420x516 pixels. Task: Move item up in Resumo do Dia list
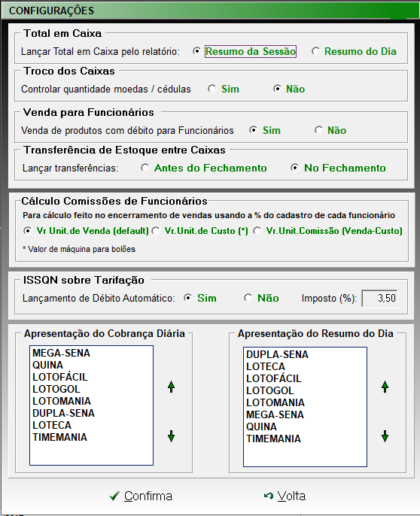pyautogui.click(x=385, y=387)
